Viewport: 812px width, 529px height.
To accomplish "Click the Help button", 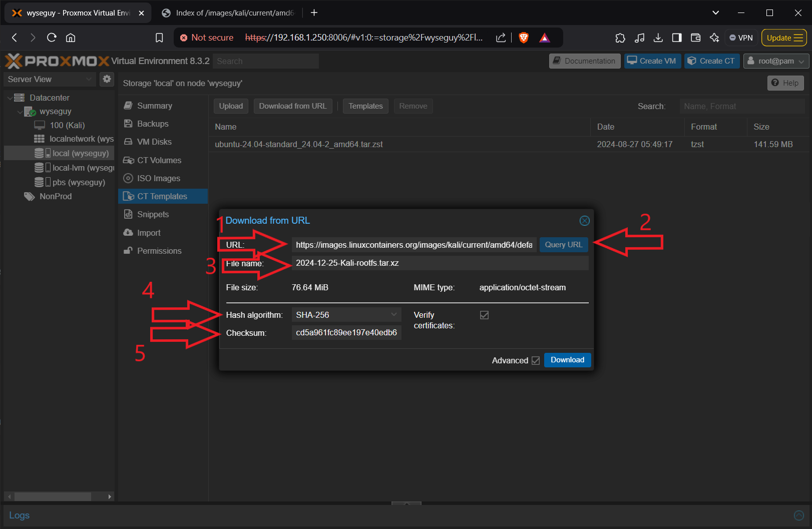I will (785, 83).
